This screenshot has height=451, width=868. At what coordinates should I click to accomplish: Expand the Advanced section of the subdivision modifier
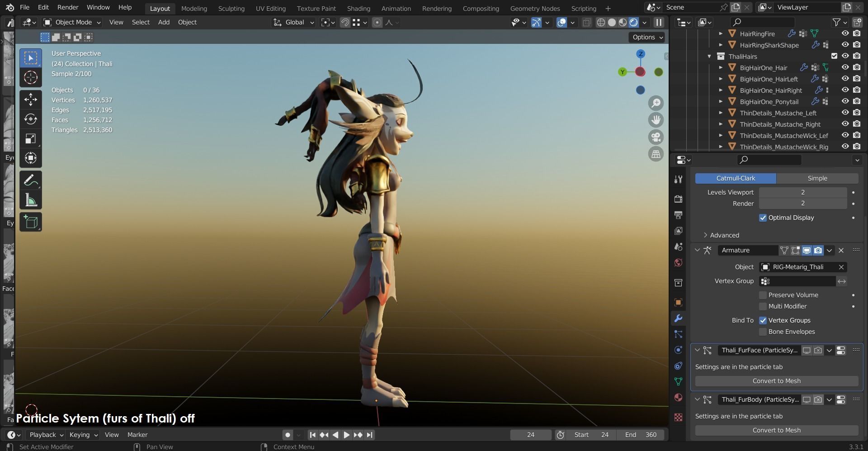tap(722, 235)
